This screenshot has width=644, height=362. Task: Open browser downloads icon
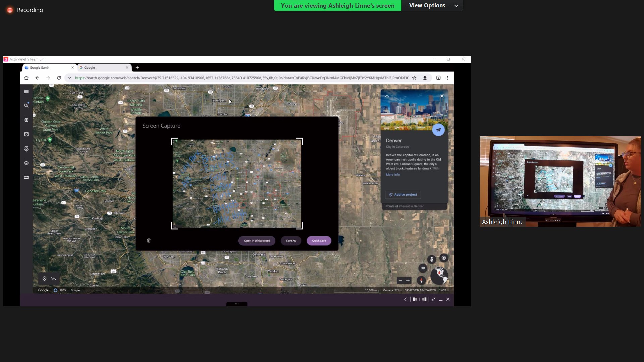click(425, 78)
